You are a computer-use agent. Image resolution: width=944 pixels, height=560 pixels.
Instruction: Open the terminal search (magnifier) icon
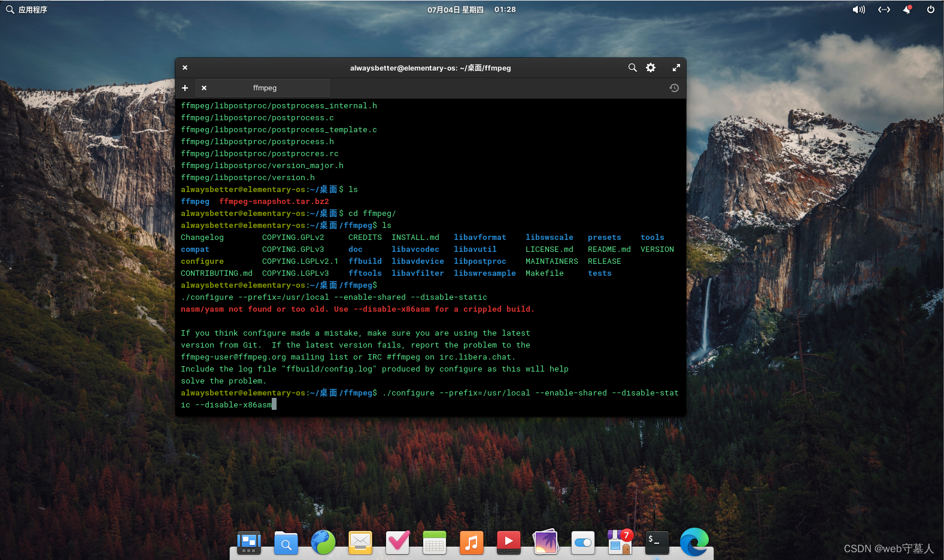632,68
